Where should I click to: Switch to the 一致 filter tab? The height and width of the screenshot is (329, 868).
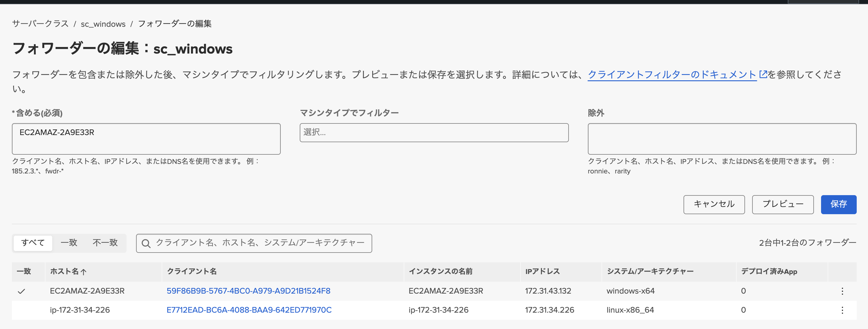click(69, 243)
